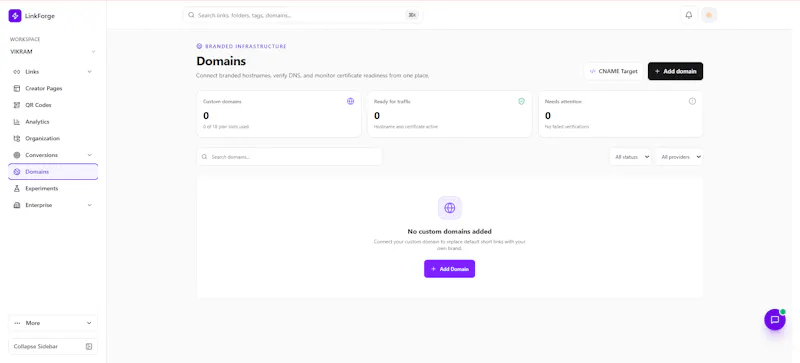Focus the global search links field
This screenshot has width=800, height=363.
[x=303, y=15]
